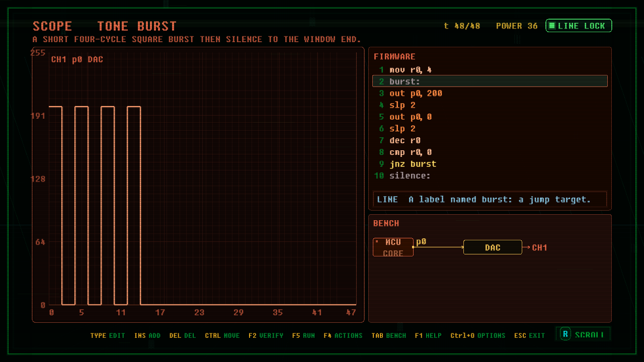Click the DEL DEL shortcut
The height and width of the screenshot is (362, 644).
tap(183, 335)
